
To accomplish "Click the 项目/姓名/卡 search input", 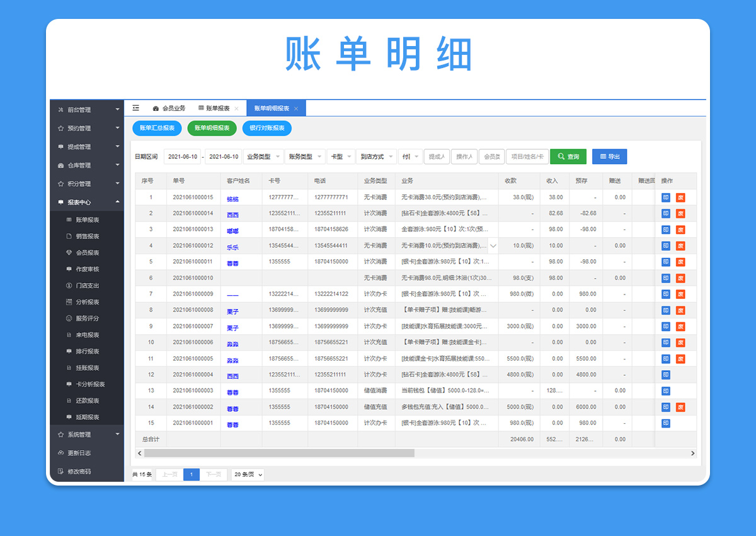I will (527, 156).
